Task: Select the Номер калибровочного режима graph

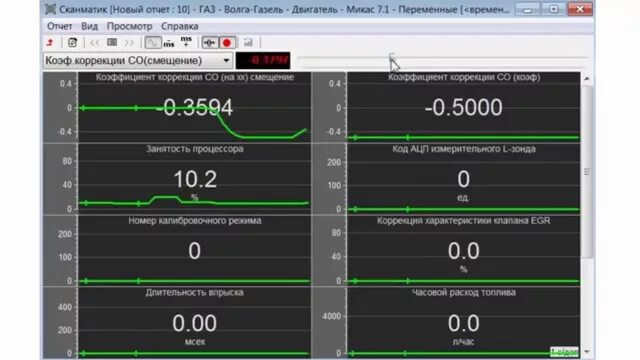Action: [177, 251]
